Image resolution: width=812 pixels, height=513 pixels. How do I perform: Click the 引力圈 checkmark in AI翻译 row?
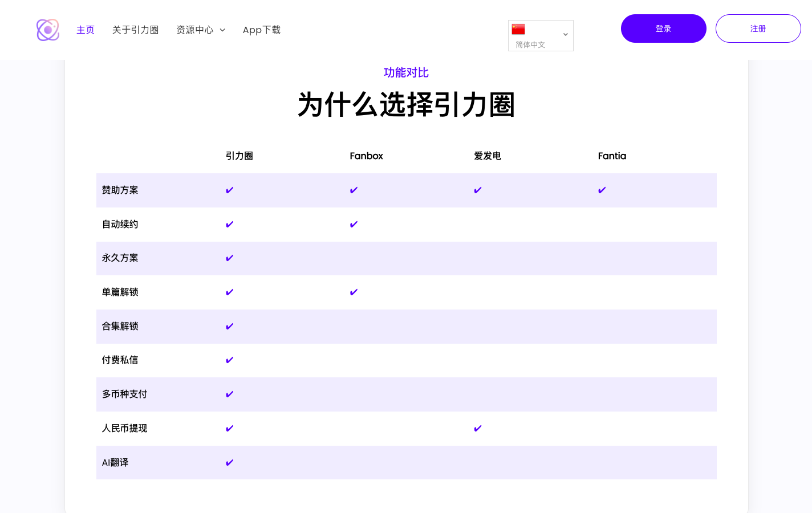[x=230, y=463]
